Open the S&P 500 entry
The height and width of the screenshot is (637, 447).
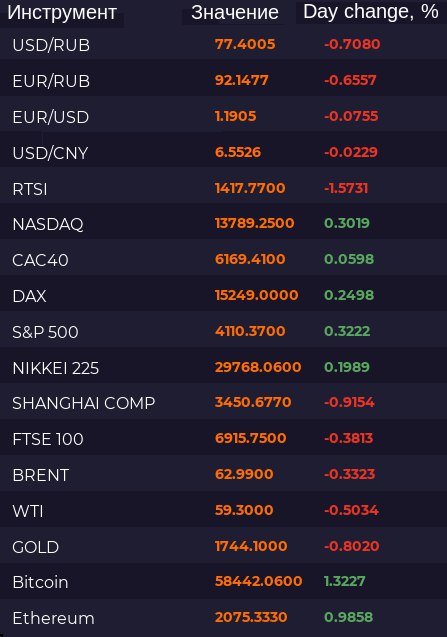[x=224, y=332]
